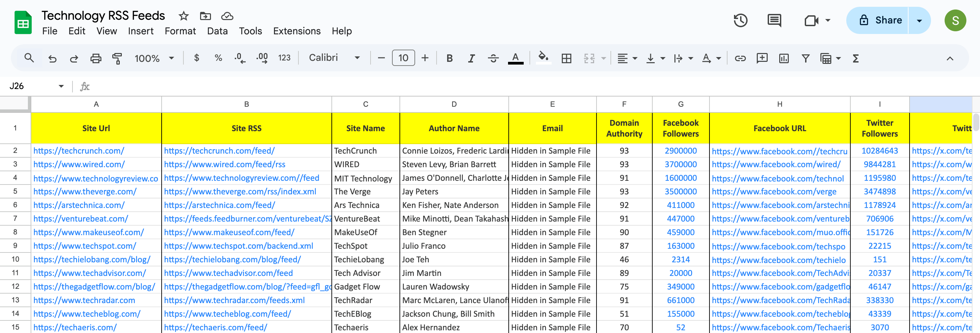Open the Format menu
The width and height of the screenshot is (980, 333).
pos(180,31)
